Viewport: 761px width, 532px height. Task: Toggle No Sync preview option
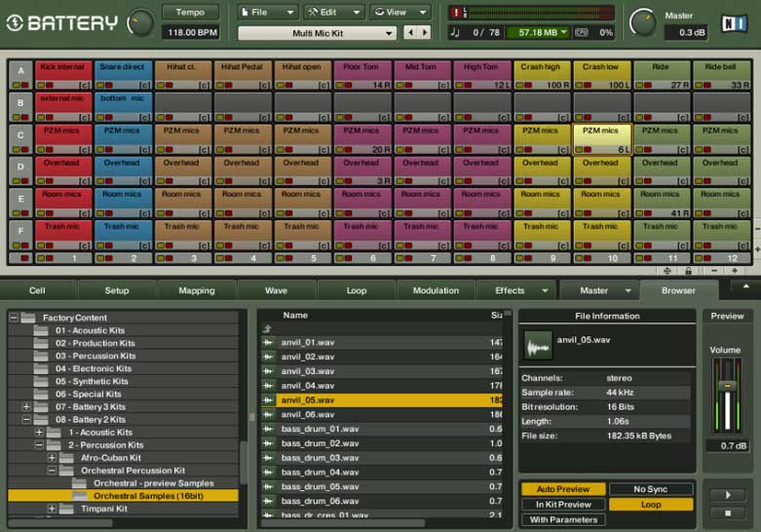point(651,489)
